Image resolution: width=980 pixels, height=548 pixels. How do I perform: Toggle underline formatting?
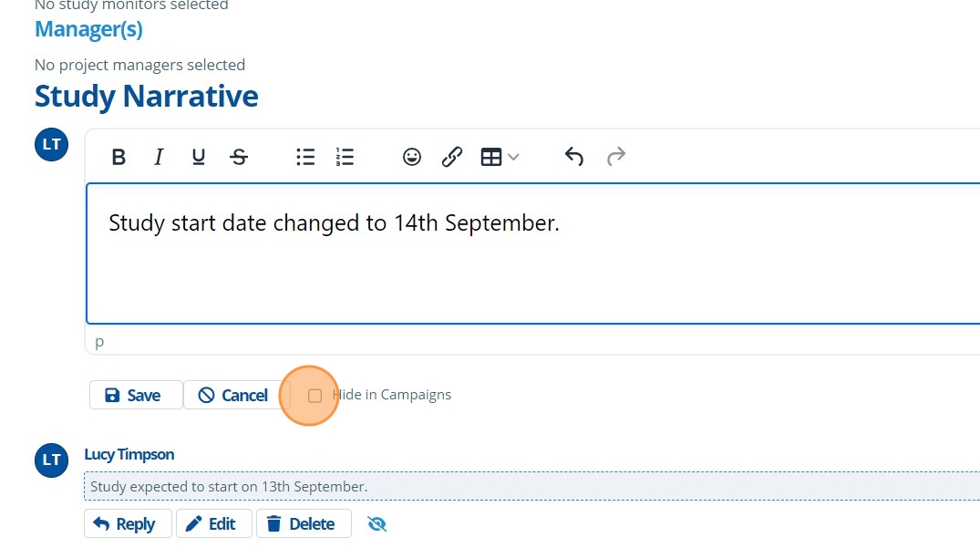point(199,157)
